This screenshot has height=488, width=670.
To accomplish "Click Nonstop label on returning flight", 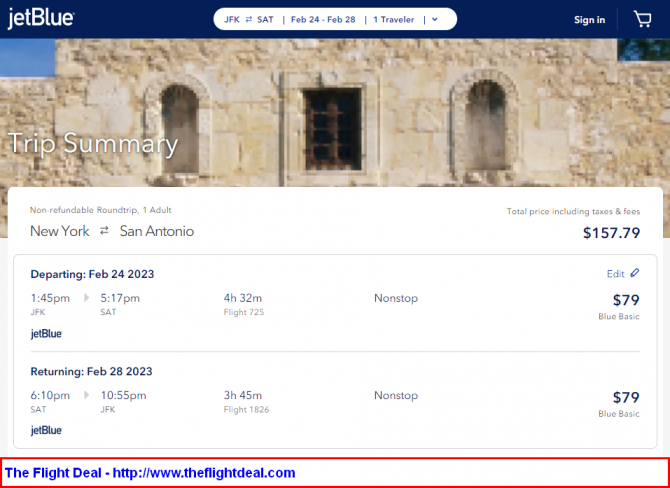I will [x=396, y=395].
